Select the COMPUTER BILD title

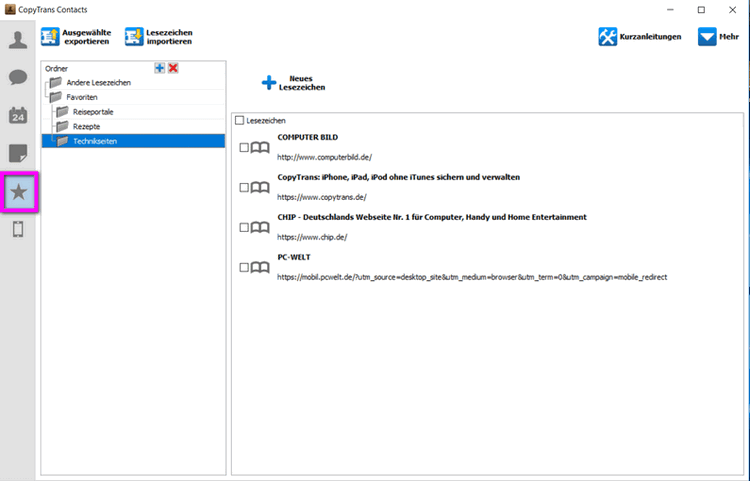[308, 137]
